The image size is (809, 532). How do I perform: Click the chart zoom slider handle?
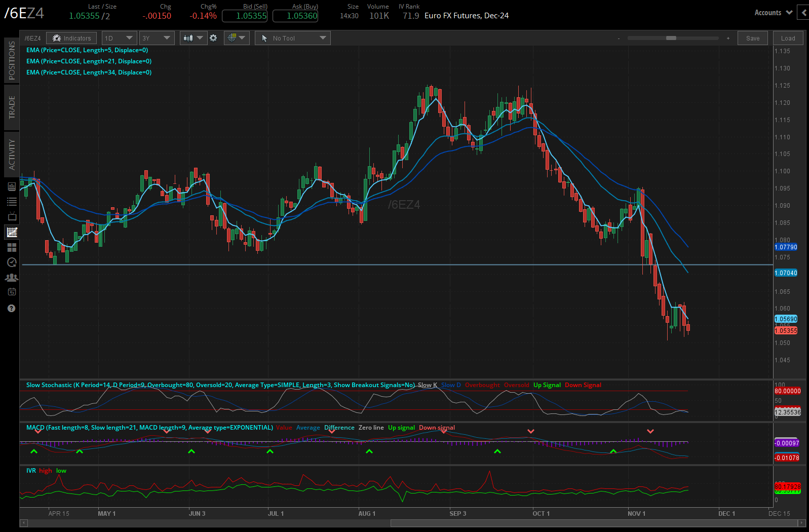tap(671, 38)
